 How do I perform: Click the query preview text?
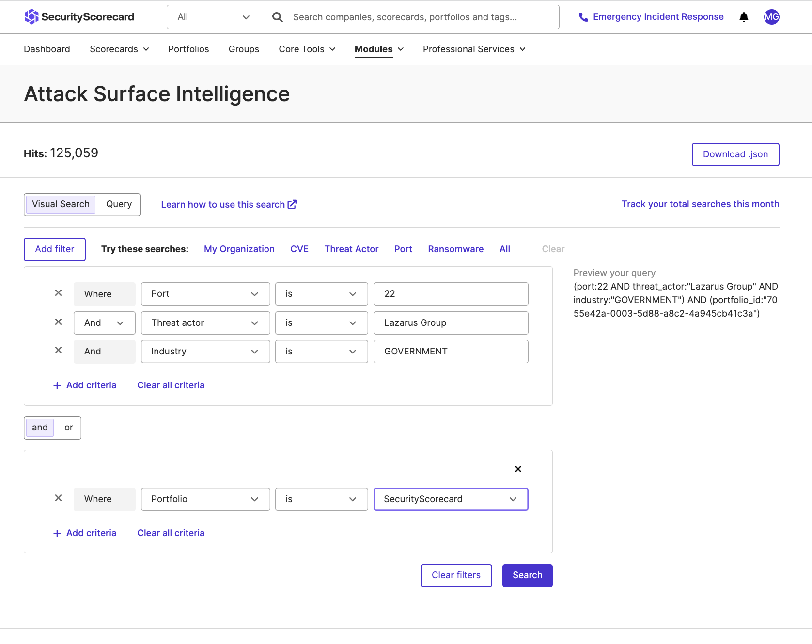(x=676, y=300)
